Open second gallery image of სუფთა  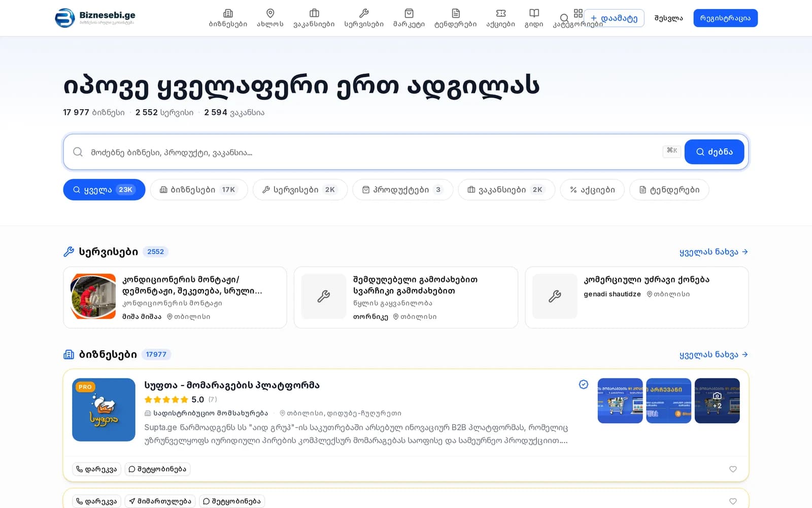(668, 401)
